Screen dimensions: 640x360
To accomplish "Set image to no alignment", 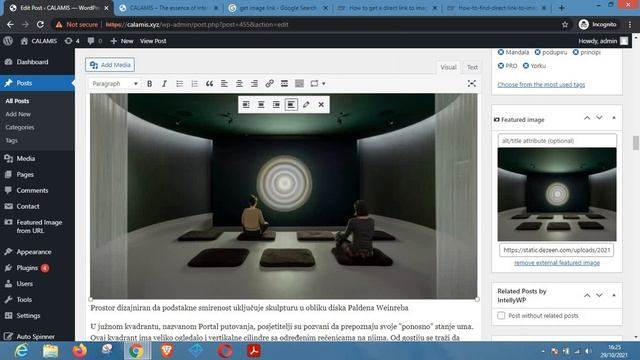I will [x=291, y=104].
